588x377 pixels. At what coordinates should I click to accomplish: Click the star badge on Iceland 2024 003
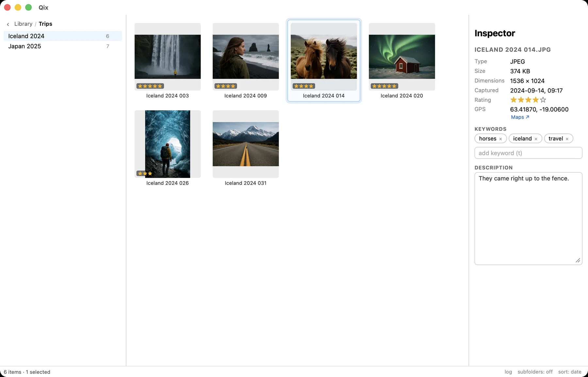(x=150, y=86)
